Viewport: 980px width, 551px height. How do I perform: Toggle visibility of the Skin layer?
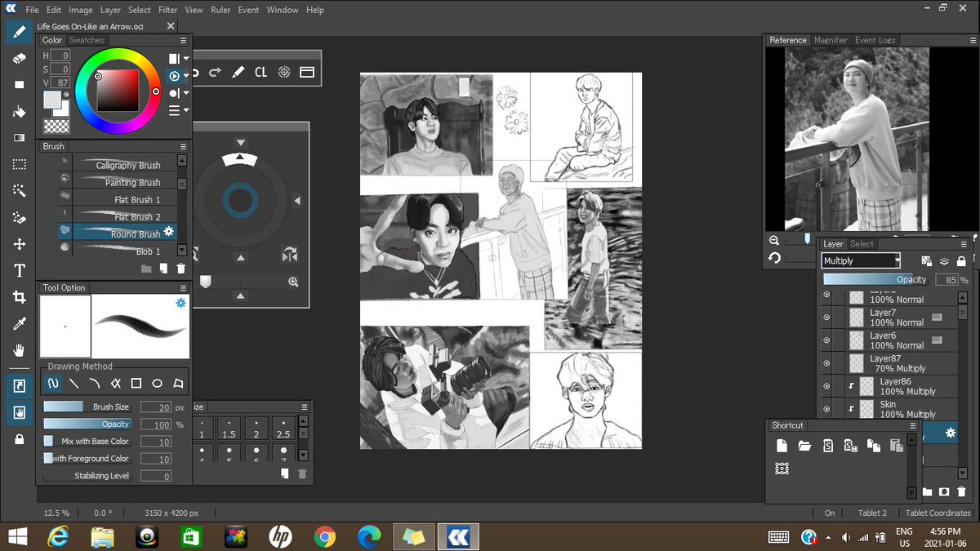(x=826, y=408)
